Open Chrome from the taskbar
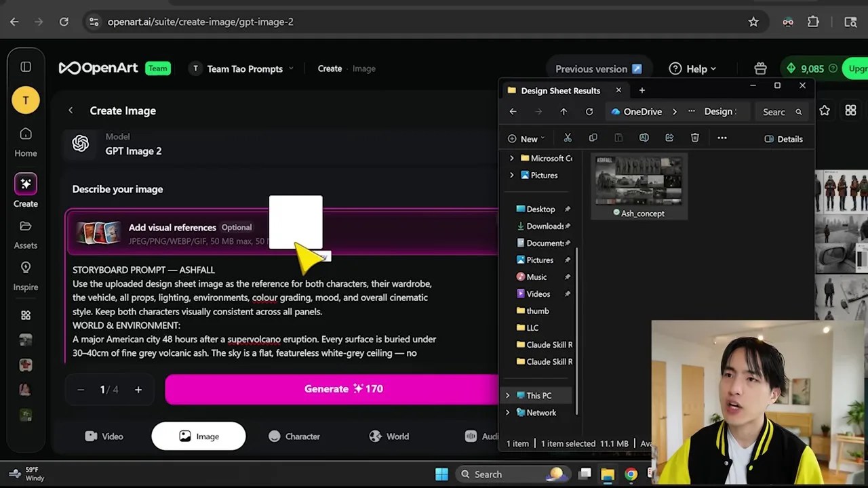Viewport: 868px width, 488px height. click(631, 474)
